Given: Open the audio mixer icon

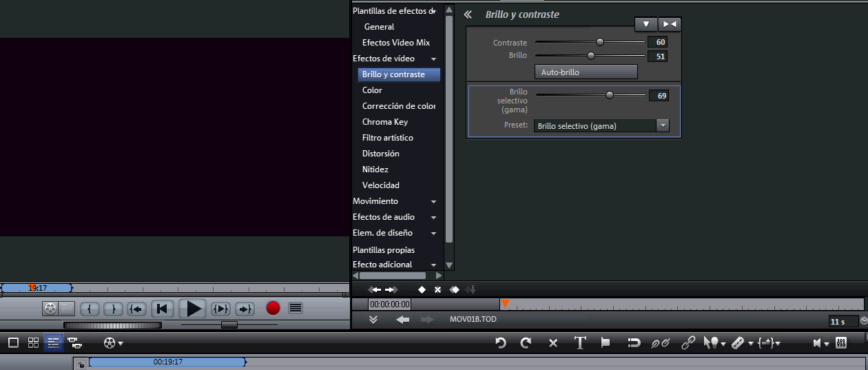Looking at the screenshot, I should (841, 342).
